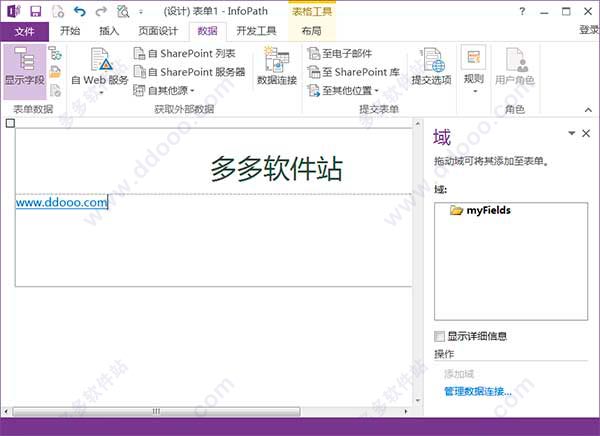Switch to the 插入 tab
The width and height of the screenshot is (600, 436).
(x=109, y=31)
